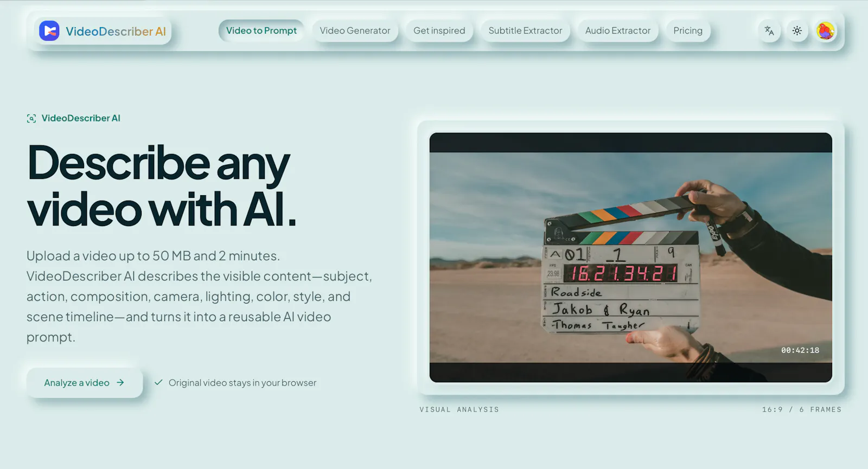The image size is (868, 469).
Task: Click the scan icon beside VideoDescriber AI label
Action: coord(31,118)
